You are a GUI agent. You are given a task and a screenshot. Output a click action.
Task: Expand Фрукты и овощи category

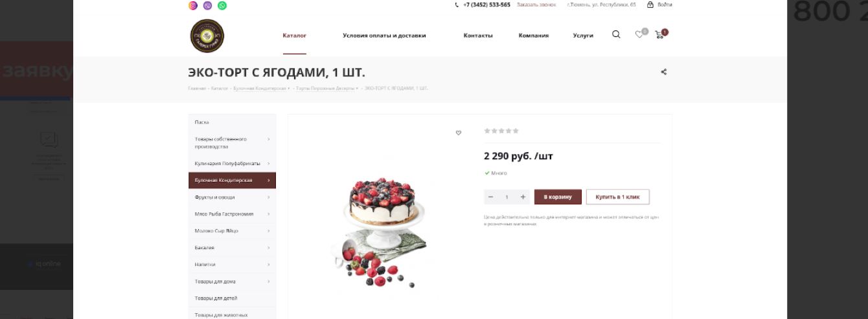(232, 197)
